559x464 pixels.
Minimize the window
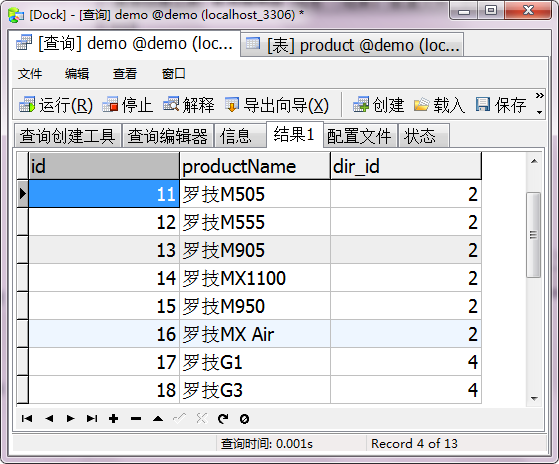coord(463,11)
